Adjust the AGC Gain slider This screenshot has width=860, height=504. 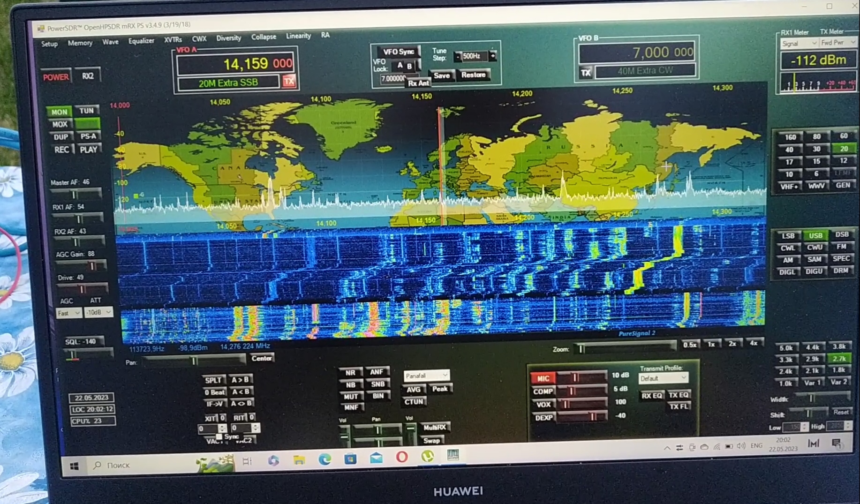[x=82, y=265]
